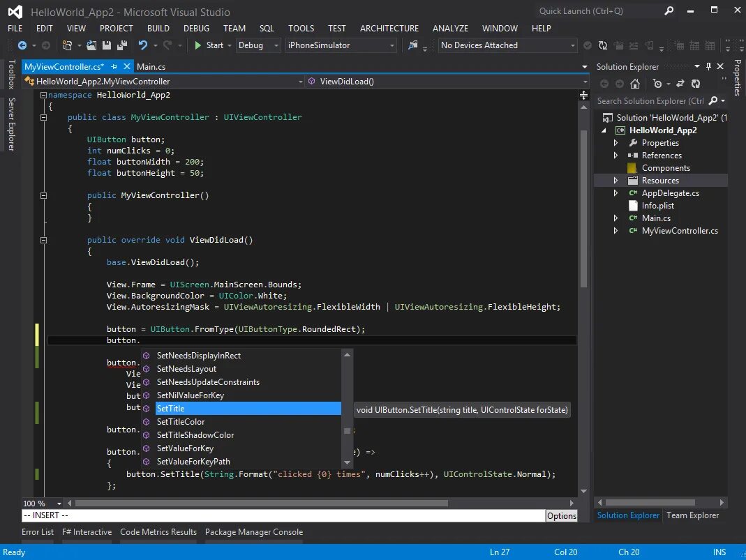746x560 pixels.
Task: Switch to the Main.cs editor tab
Action: coord(151,67)
